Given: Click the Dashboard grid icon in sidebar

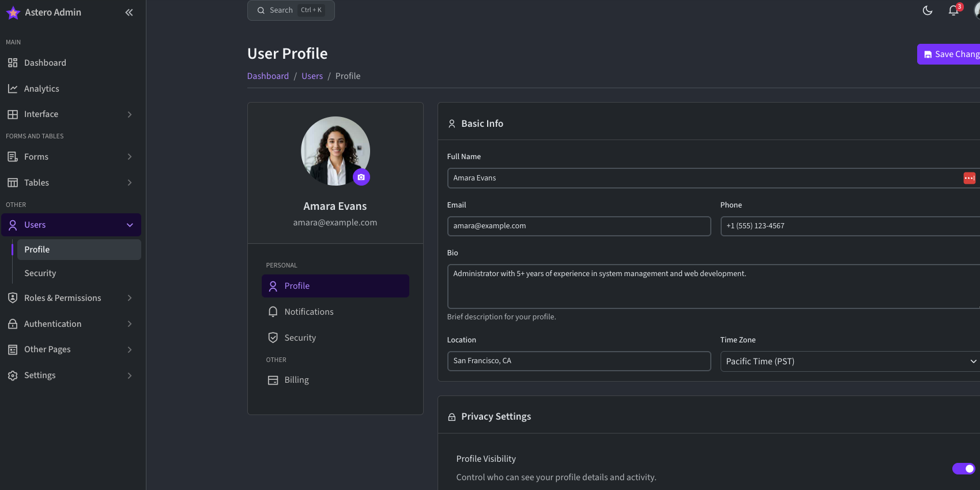Looking at the screenshot, I should coord(13,63).
